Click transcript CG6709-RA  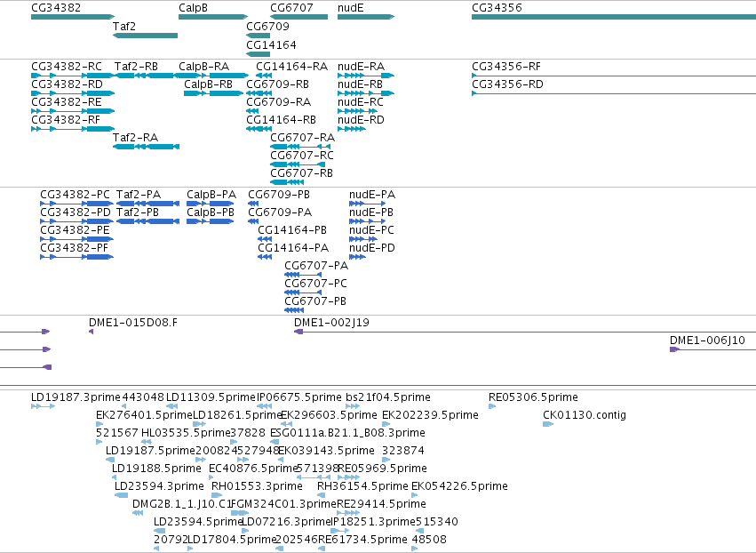279,102
